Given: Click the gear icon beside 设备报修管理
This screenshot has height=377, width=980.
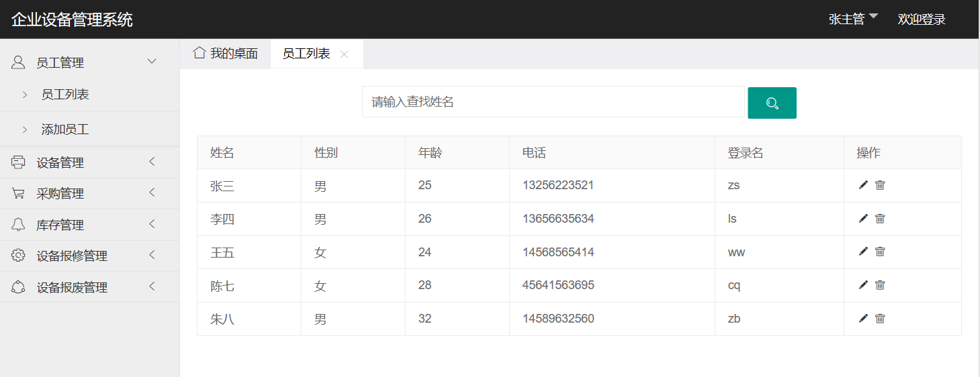Looking at the screenshot, I should (x=18, y=256).
